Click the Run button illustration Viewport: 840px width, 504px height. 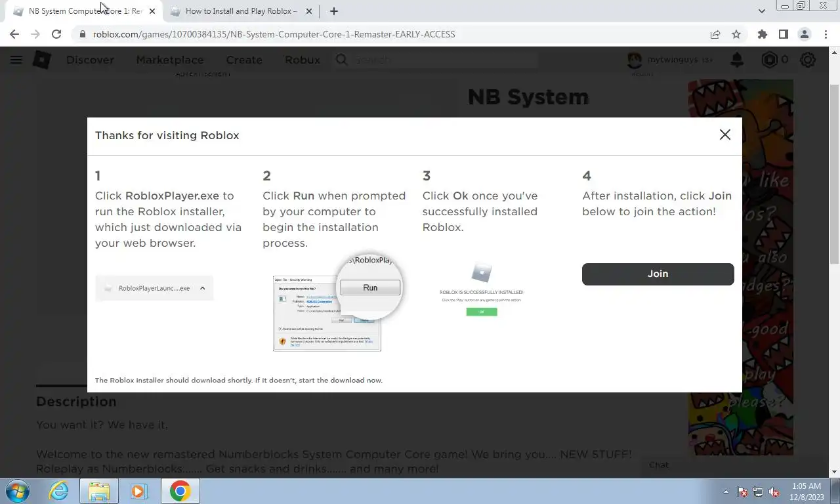370,287
